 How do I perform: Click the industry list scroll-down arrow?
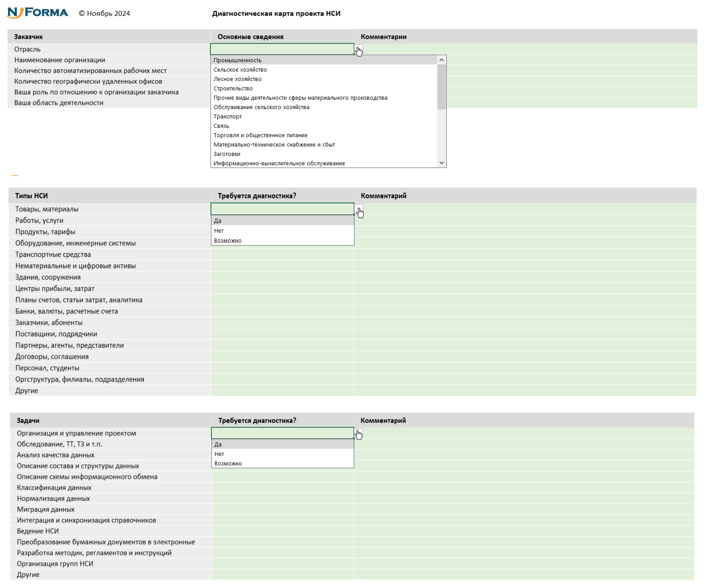coord(442,163)
